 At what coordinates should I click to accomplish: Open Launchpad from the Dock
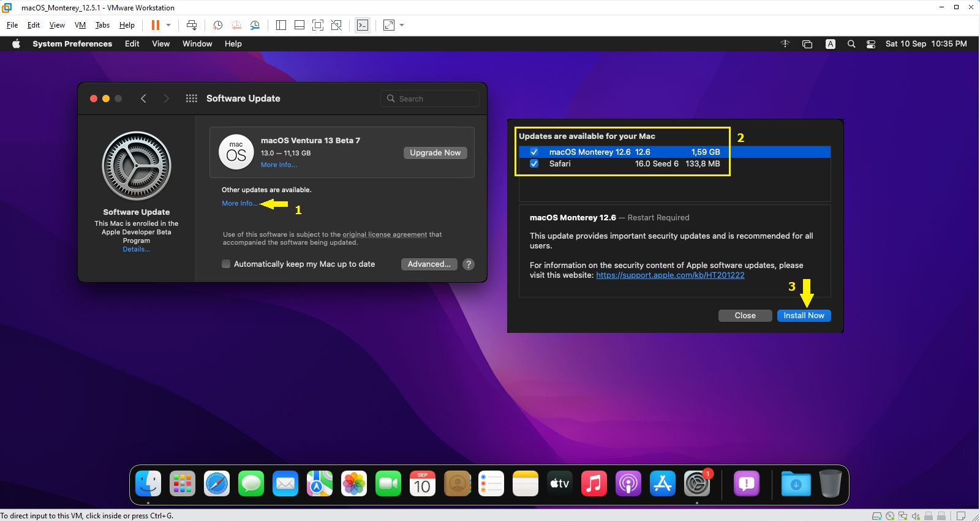183,484
